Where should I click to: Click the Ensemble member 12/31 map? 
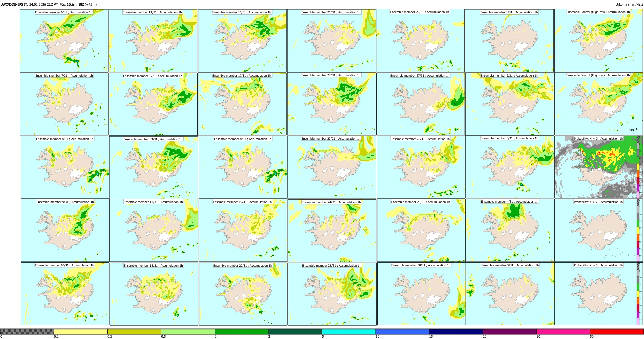153,104
